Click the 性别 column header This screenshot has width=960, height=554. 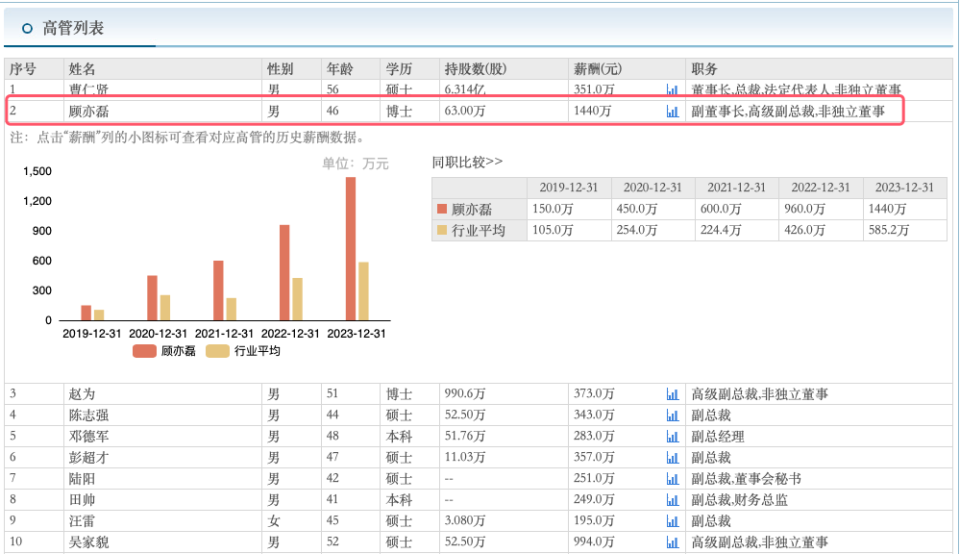tap(280, 69)
